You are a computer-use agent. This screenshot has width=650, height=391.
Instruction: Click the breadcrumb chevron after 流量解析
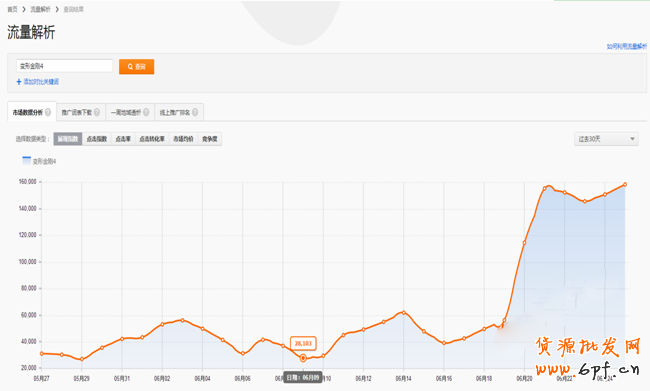coord(57,9)
